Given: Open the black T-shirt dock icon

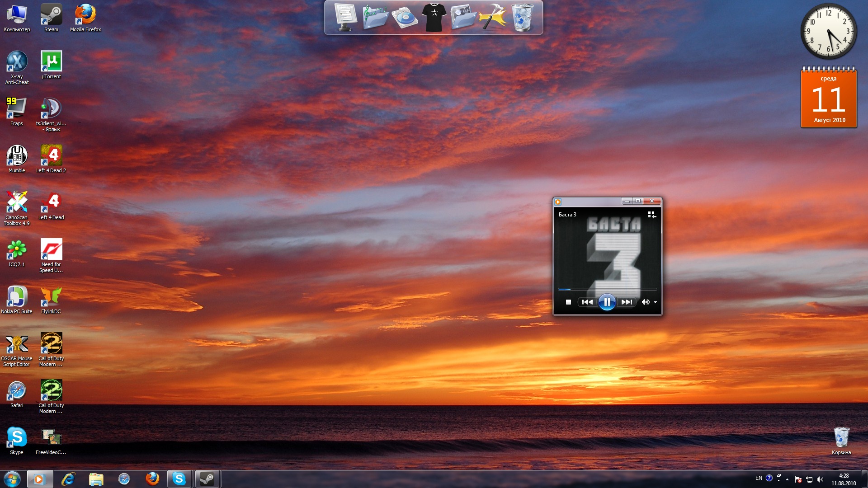Looking at the screenshot, I should (x=434, y=18).
